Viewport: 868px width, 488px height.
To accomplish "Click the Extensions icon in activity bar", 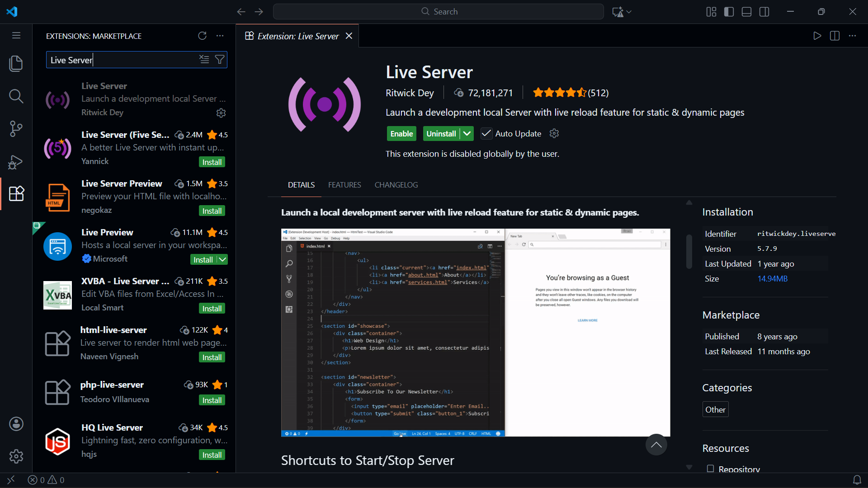I will point(16,193).
